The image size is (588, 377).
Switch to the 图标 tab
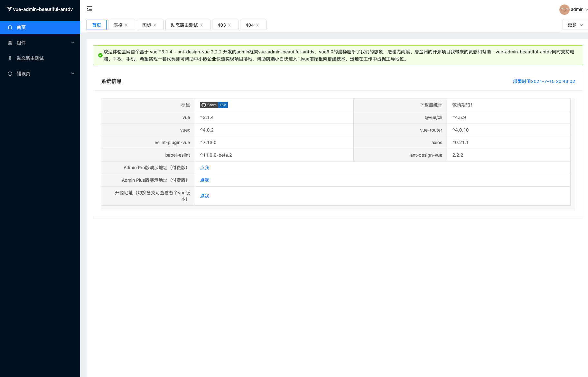(147, 25)
